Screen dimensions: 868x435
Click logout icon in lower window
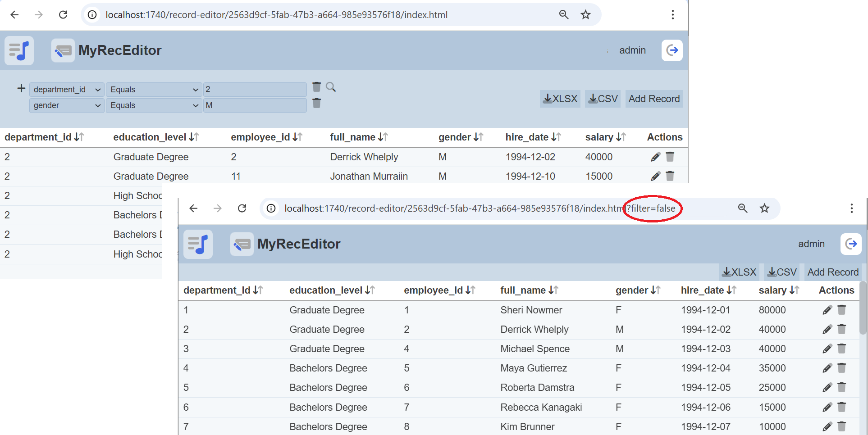pyautogui.click(x=851, y=244)
